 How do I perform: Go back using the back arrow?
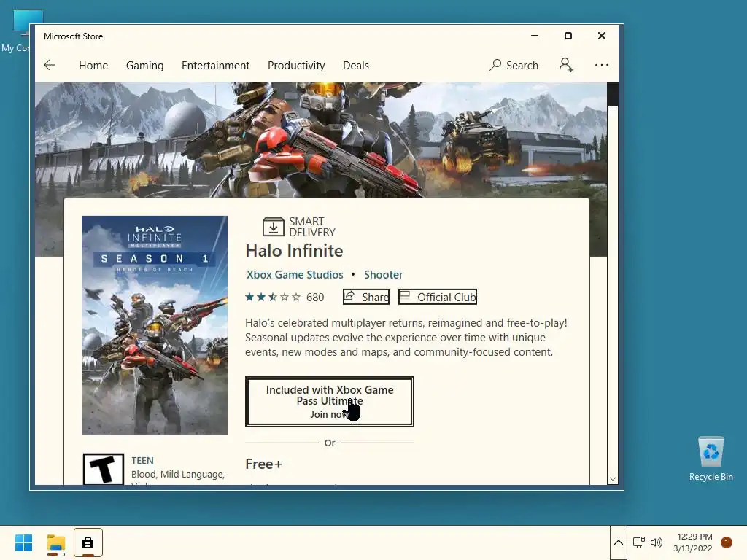tap(50, 65)
